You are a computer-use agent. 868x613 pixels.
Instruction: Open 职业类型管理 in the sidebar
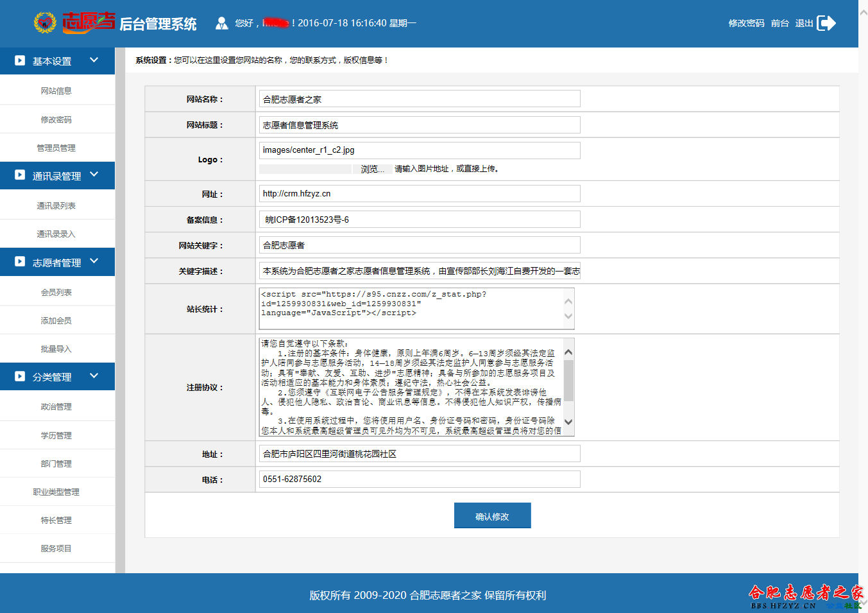click(56, 492)
